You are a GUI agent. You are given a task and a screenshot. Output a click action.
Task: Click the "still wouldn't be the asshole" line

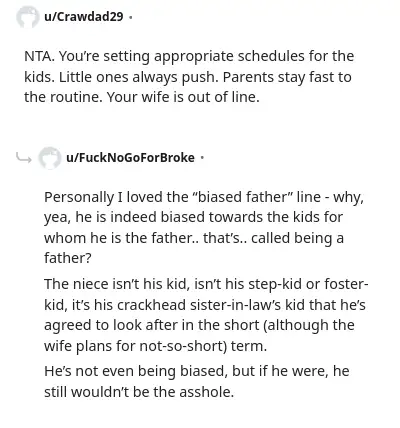[x=139, y=392]
